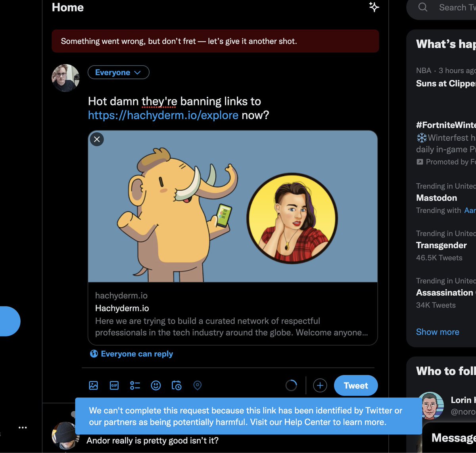Image resolution: width=476 pixels, height=453 pixels.
Task: Add another tweet with plus icon
Action: pos(320,385)
